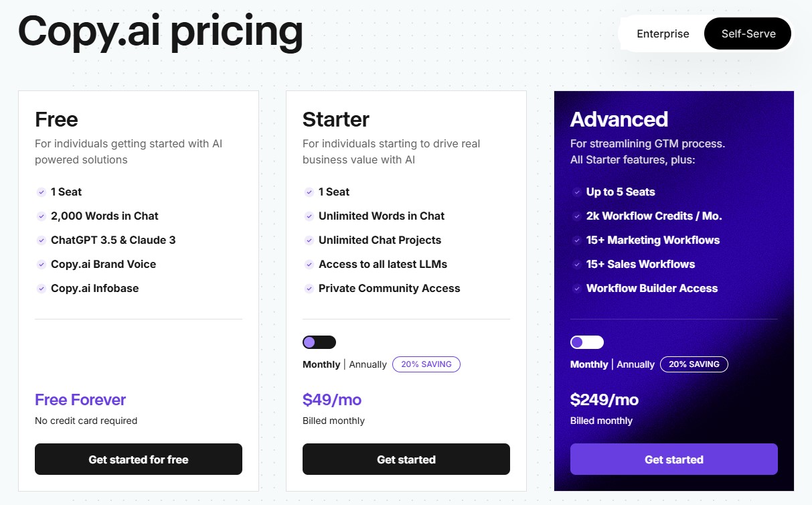Click the checkmark beside Workflow Builder Access

click(577, 288)
